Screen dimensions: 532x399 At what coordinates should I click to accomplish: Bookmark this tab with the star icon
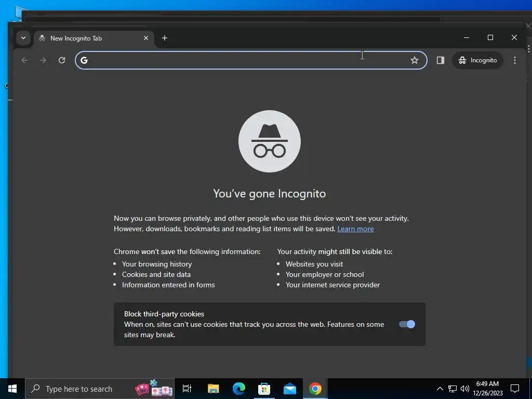tap(414, 60)
